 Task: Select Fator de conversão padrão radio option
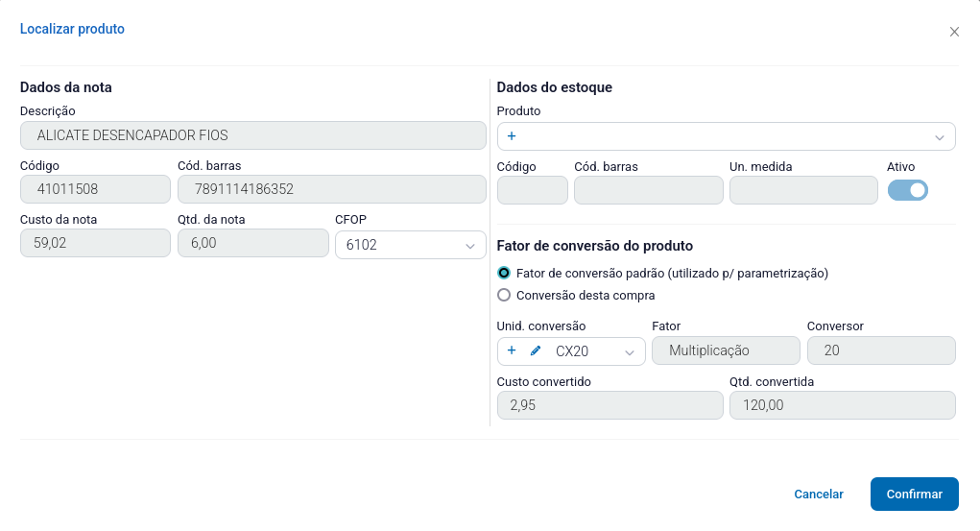[x=504, y=274]
